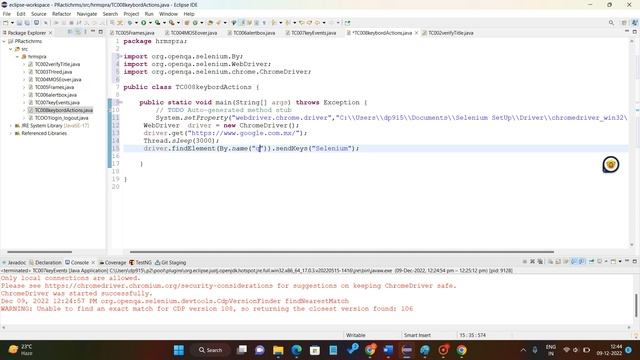Click the Remove Launch icon in console toolbar
Image resolution: width=640 pixels, height=360 pixels.
coord(532,261)
